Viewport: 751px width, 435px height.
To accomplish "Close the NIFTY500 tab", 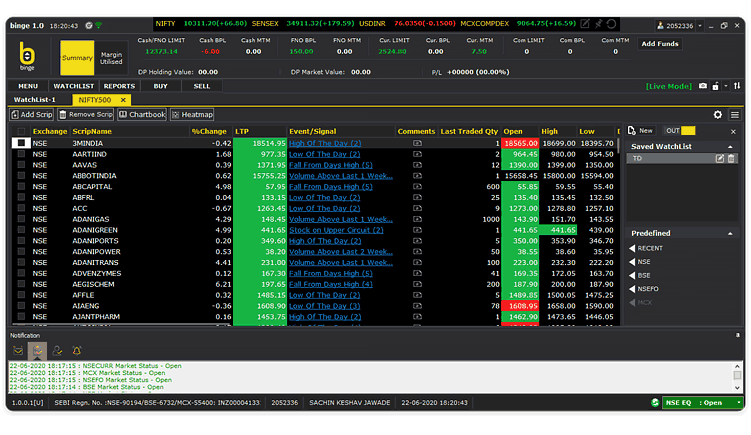I will (123, 100).
